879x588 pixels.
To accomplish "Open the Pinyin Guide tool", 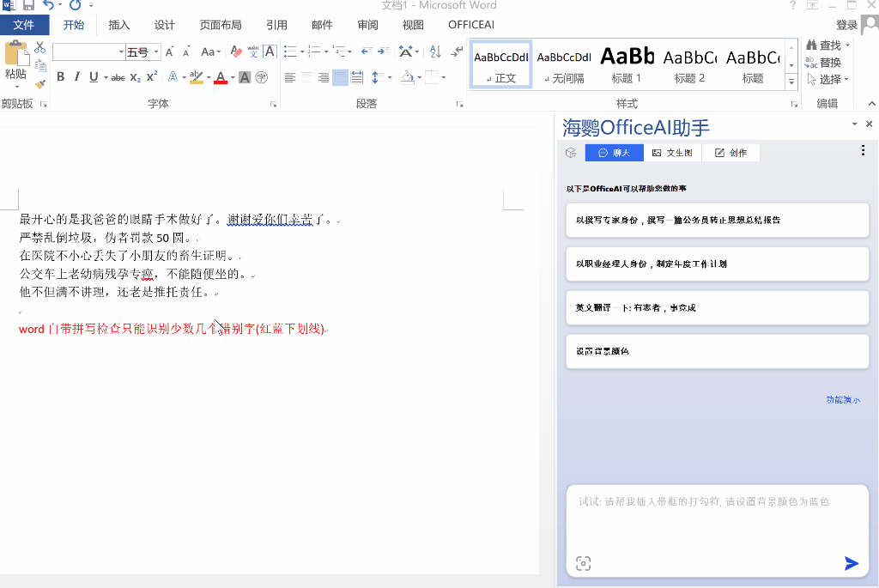I will 252,52.
